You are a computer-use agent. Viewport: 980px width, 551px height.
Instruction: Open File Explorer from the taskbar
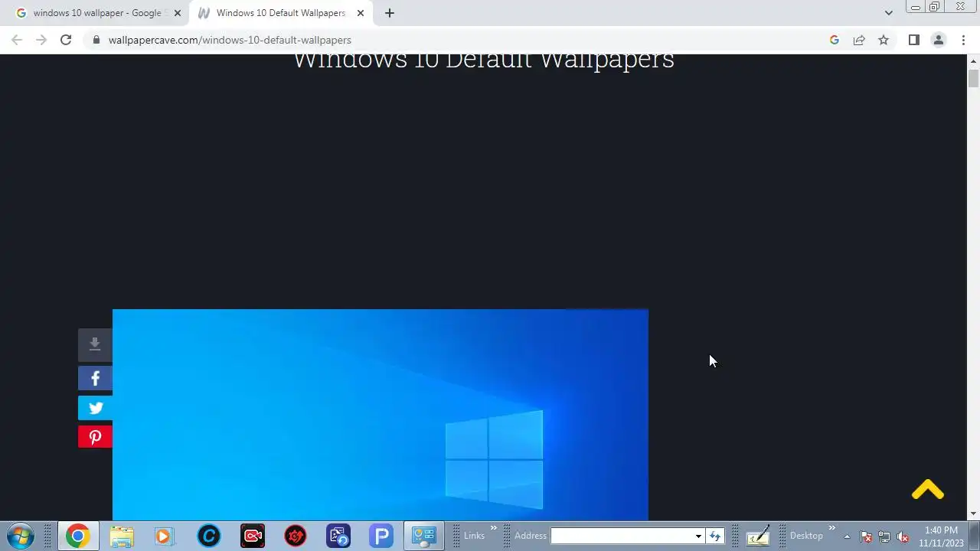point(122,536)
